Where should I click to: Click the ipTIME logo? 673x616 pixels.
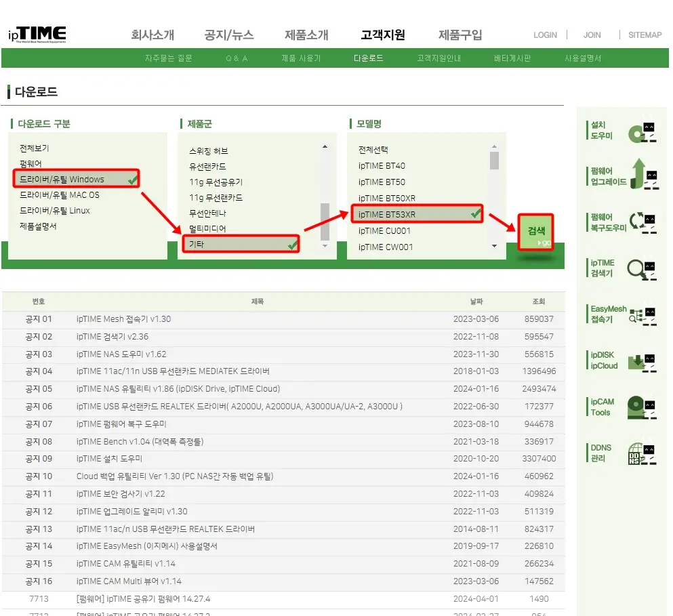point(37,35)
